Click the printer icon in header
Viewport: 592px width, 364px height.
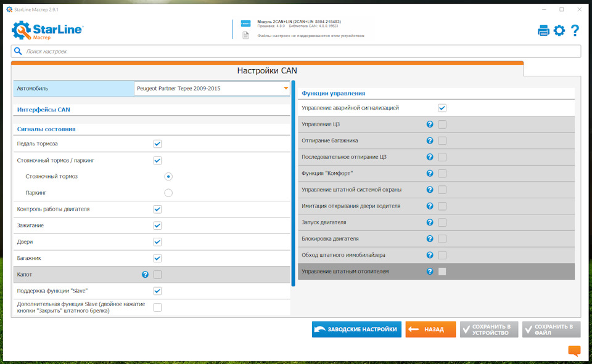[x=543, y=31]
